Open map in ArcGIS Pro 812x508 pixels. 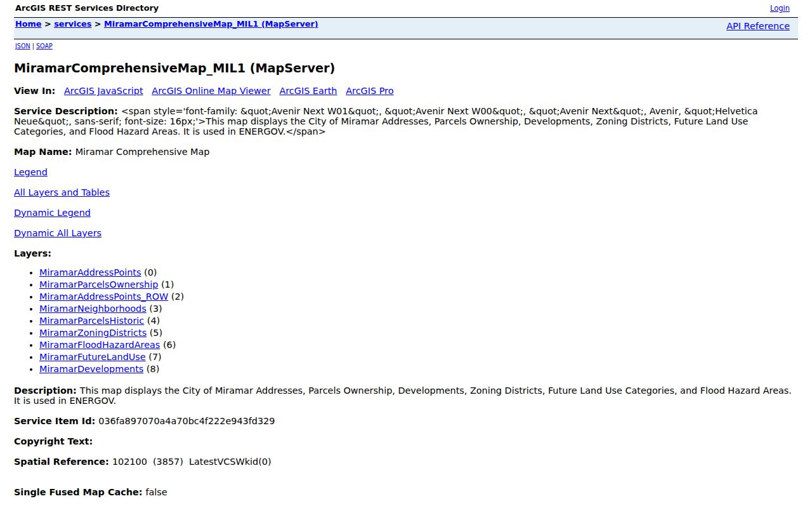click(370, 91)
